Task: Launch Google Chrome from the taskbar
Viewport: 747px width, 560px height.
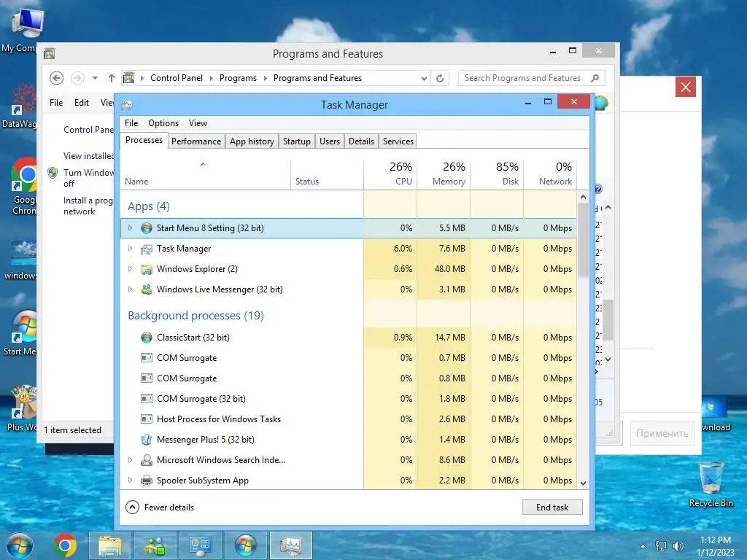Action: (x=65, y=545)
